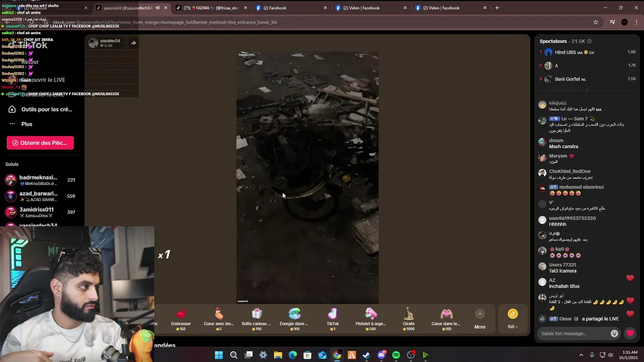
Task: Open a new browser tab
Action: click(497, 8)
